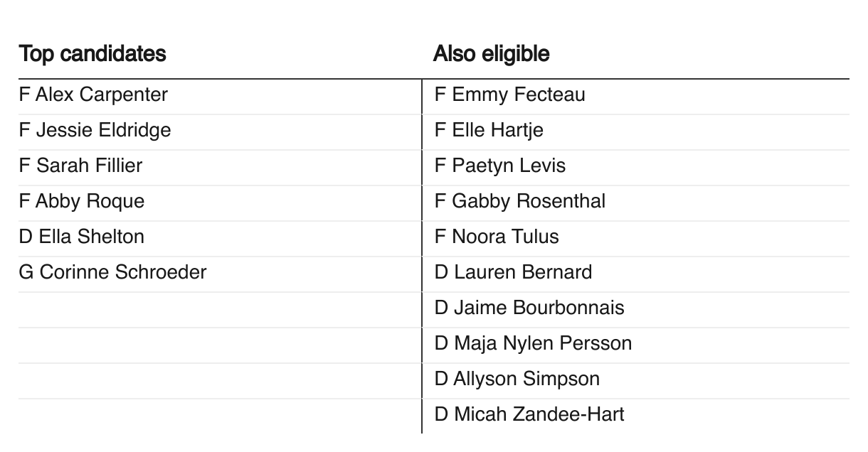Viewport: 868px width, 452px height.
Task: Select D Allyson Simpson row
Action: tap(517, 379)
